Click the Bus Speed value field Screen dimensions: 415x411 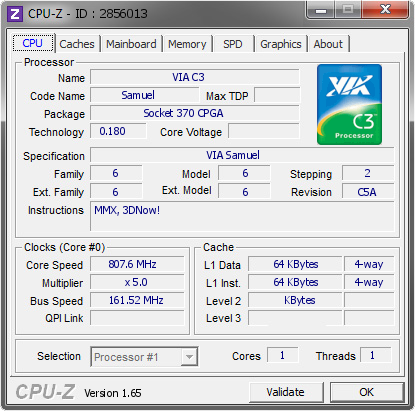pyautogui.click(x=137, y=300)
